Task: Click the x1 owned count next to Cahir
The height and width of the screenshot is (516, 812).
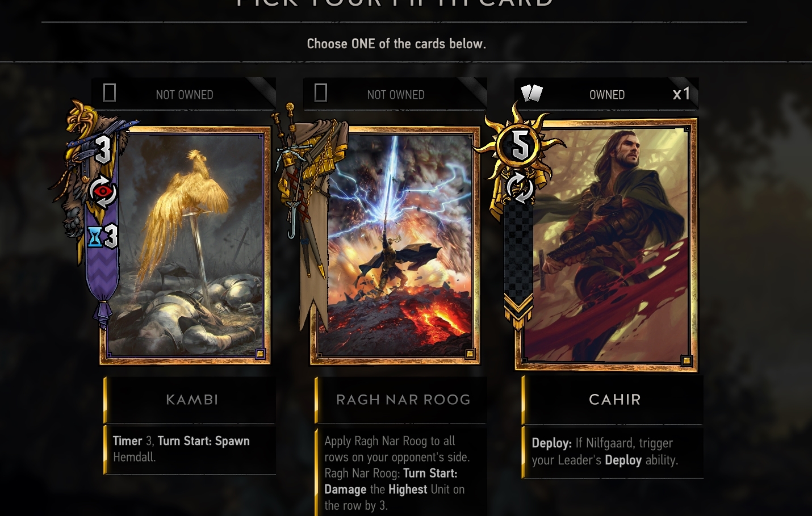Action: [681, 94]
